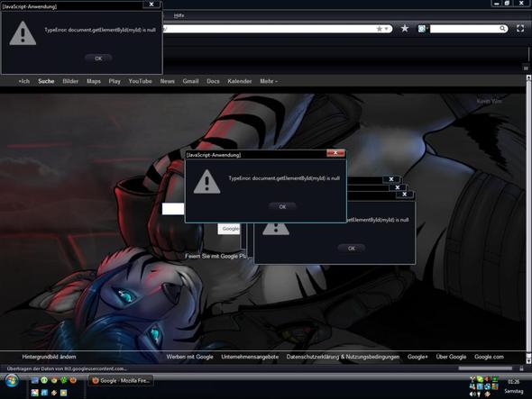Click the Windows Start orb
This screenshot has height=399, width=532.
[x=12, y=381]
